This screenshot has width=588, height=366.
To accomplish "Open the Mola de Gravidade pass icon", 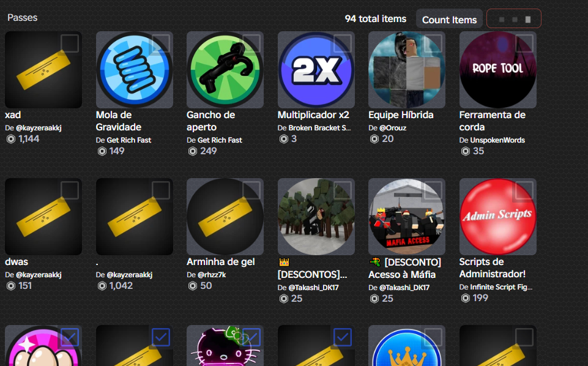I will (134, 70).
